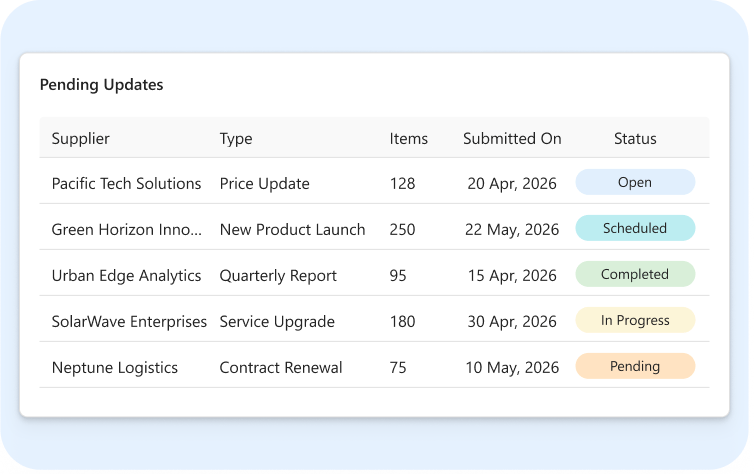Click the items value 250
Viewport: 754px width, 474px height.
coord(402,230)
